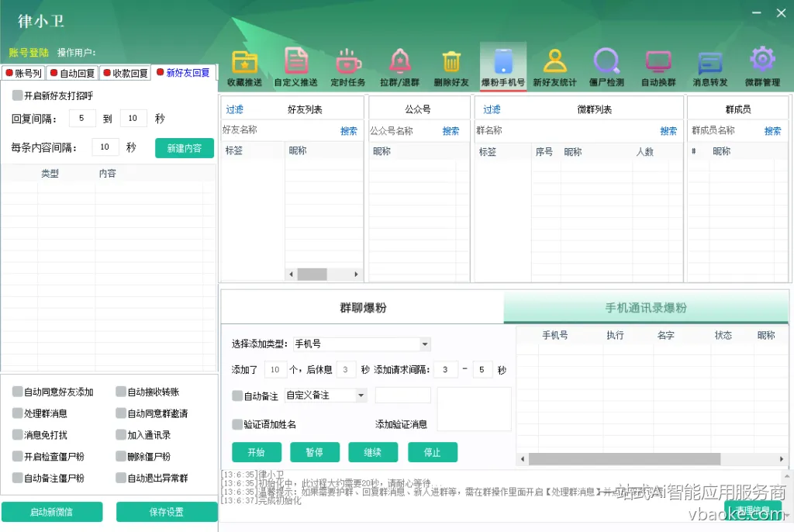Image resolution: width=794 pixels, height=532 pixels.
Task: Click the 后休息 seconds field showing 3
Action: point(346,370)
